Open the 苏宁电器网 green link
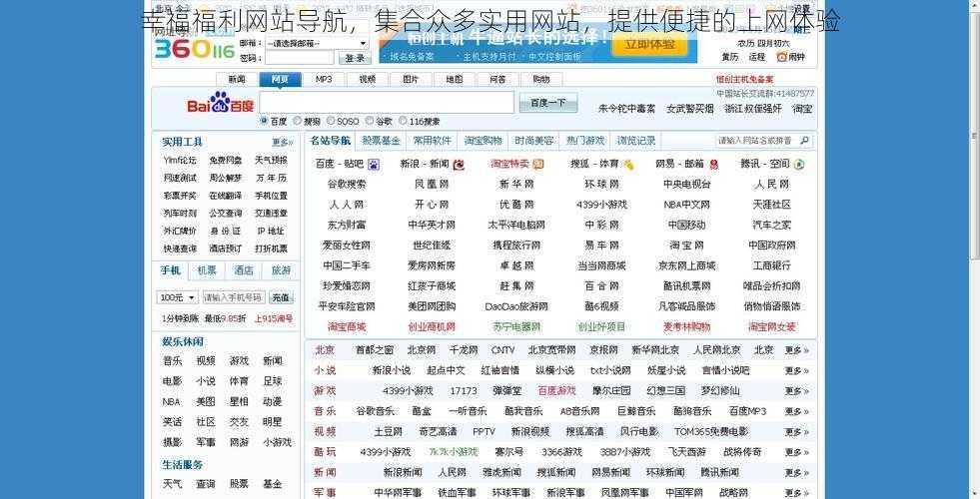980x499 pixels. [516, 326]
